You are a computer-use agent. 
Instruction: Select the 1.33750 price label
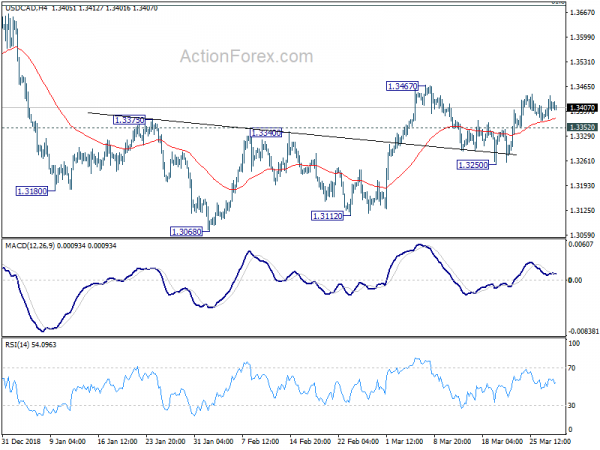click(130, 120)
